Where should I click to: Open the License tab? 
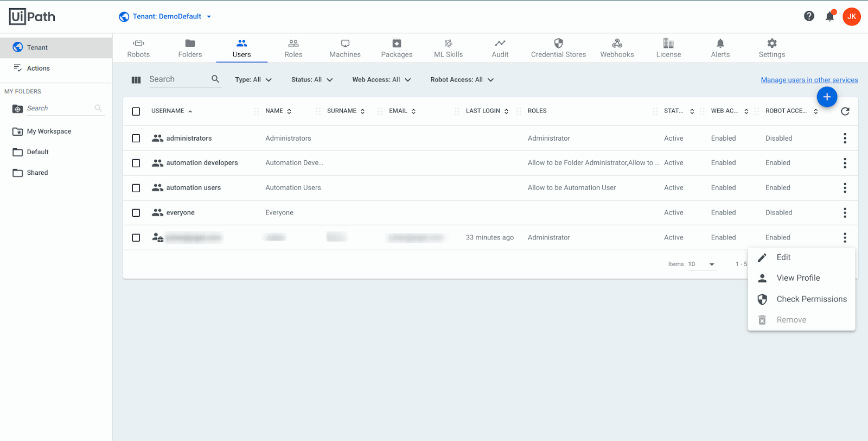(x=668, y=48)
